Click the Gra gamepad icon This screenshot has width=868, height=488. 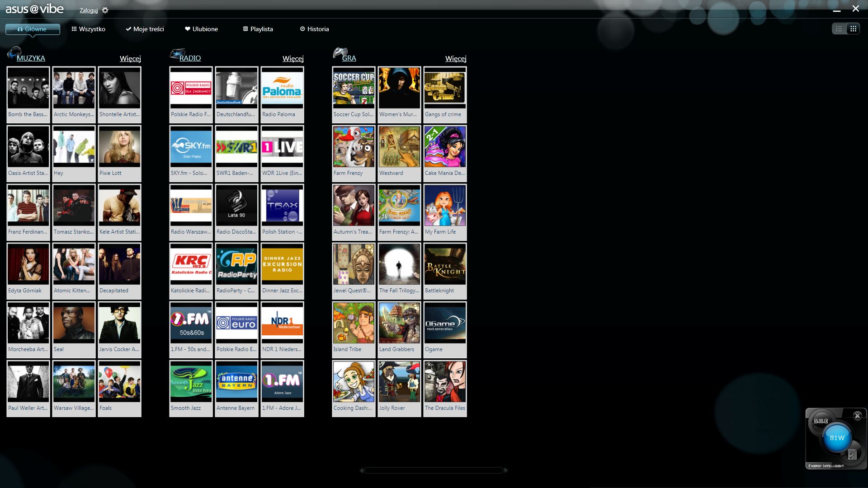coord(340,53)
